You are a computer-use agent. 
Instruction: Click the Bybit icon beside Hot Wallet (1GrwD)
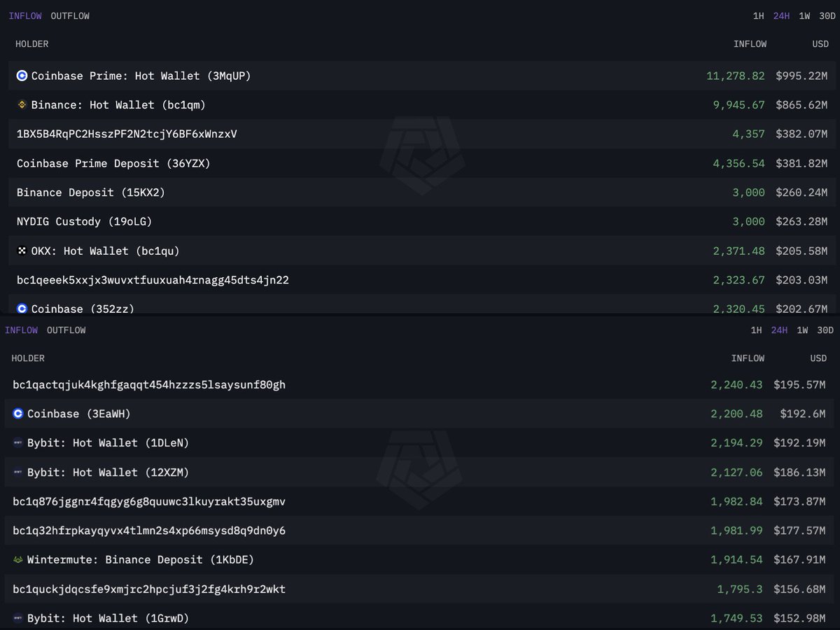coord(18,618)
